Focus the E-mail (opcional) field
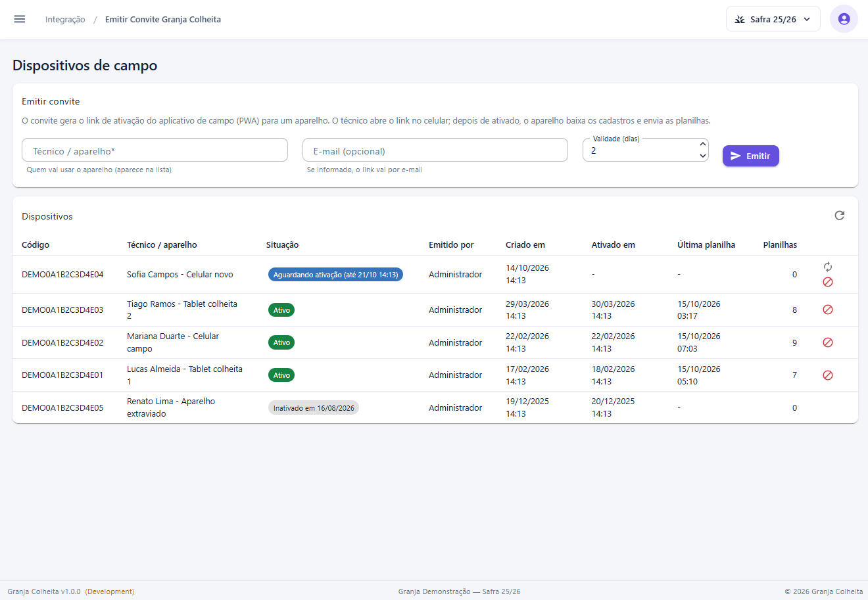868x600 pixels. pyautogui.click(x=435, y=150)
